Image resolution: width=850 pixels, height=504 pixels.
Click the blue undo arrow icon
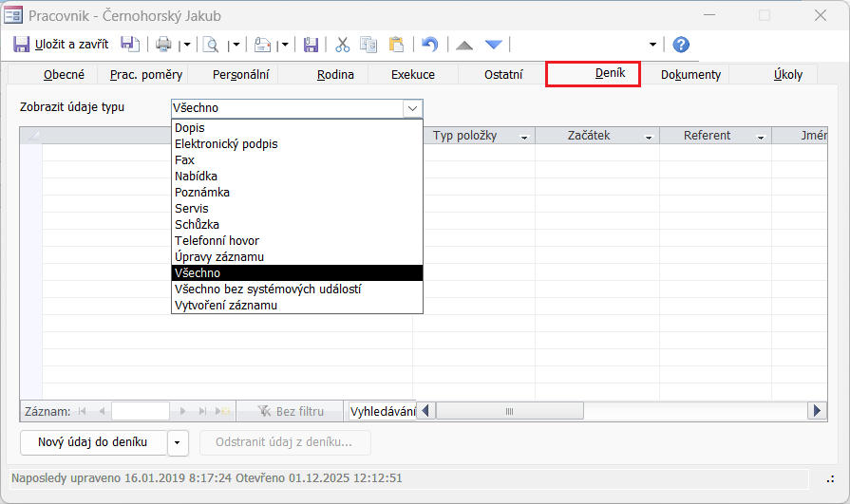pos(430,45)
